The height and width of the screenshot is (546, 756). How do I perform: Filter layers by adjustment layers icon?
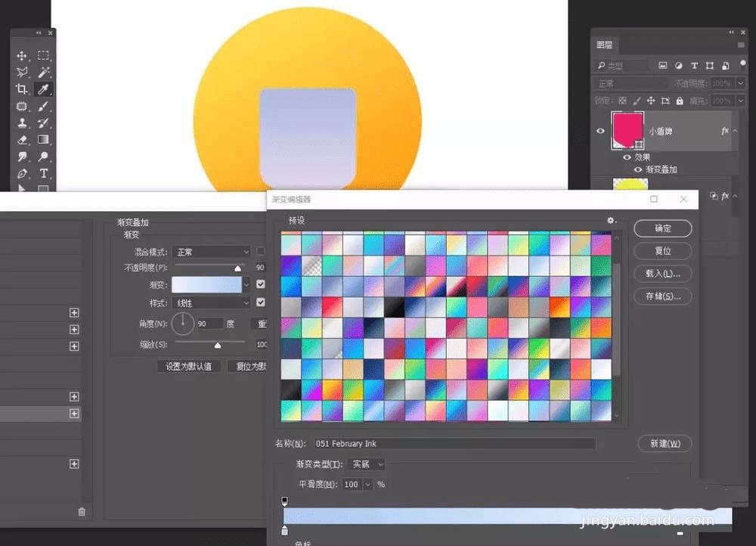pyautogui.click(x=678, y=66)
